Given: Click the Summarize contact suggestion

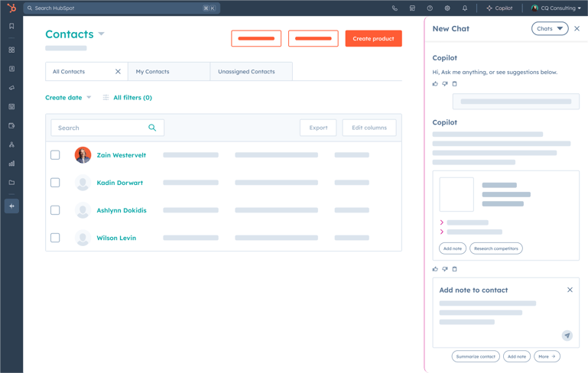Looking at the screenshot, I should [x=476, y=356].
